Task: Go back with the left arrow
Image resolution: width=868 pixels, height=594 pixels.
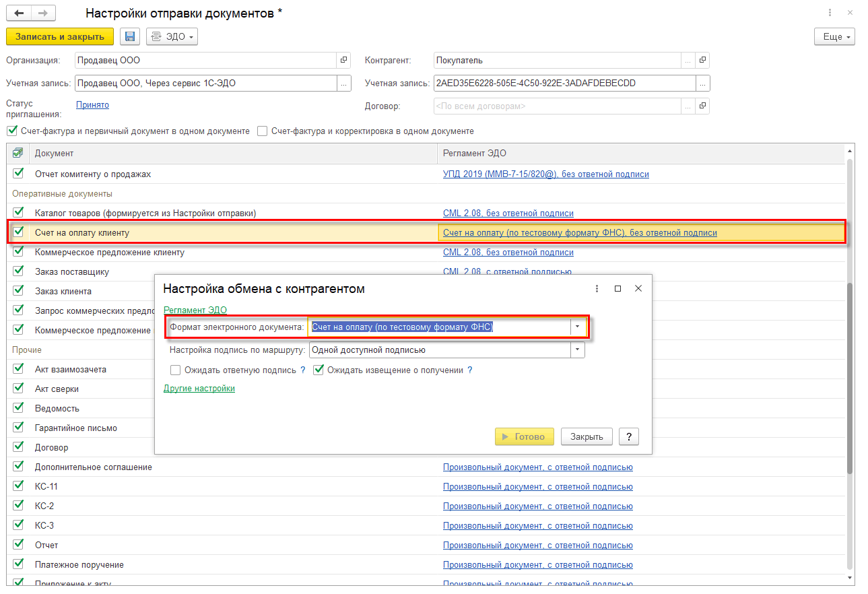Action: coord(19,13)
